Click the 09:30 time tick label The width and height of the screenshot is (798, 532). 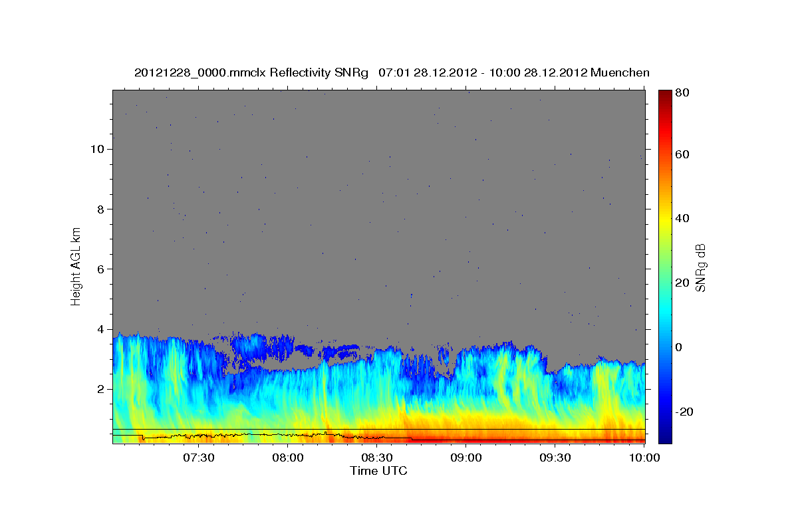tap(555, 458)
